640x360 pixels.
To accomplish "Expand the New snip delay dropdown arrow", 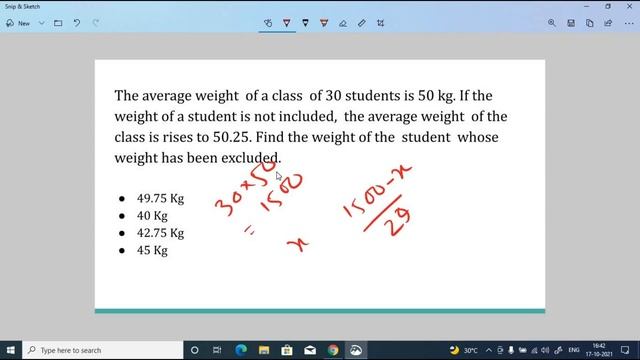I will point(41,23).
